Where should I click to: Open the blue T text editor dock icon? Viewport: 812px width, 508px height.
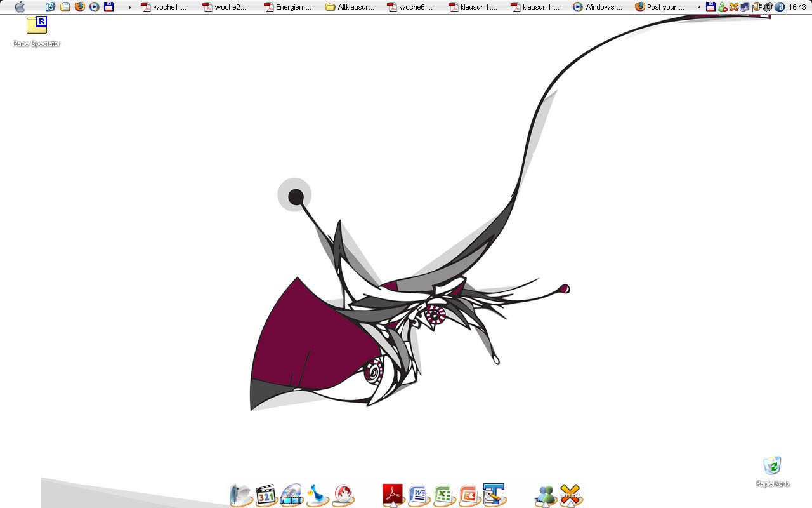tap(494, 495)
